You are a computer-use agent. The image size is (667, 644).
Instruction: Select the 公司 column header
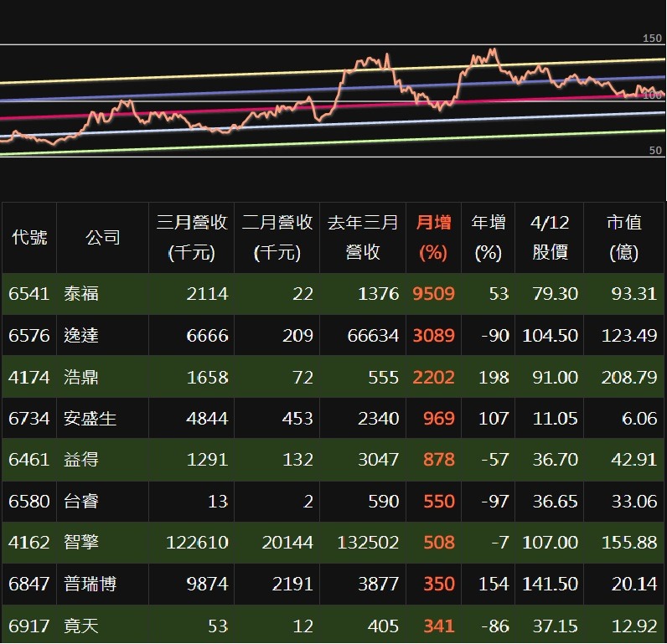[102, 238]
